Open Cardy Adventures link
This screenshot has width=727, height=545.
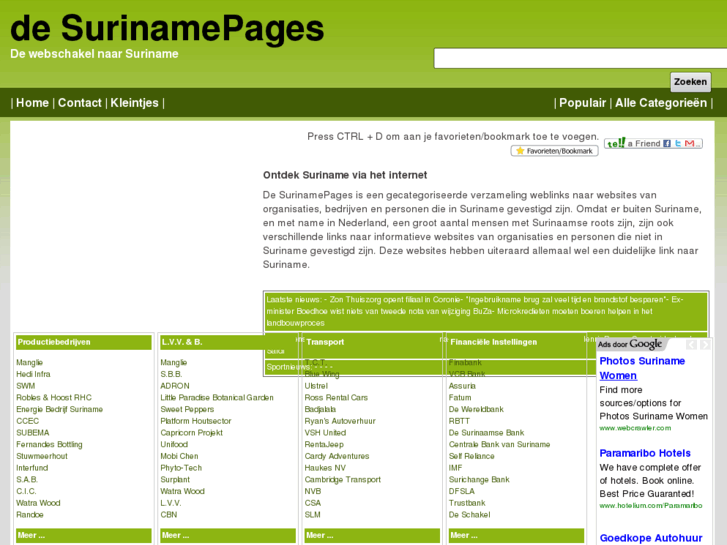[337, 456]
